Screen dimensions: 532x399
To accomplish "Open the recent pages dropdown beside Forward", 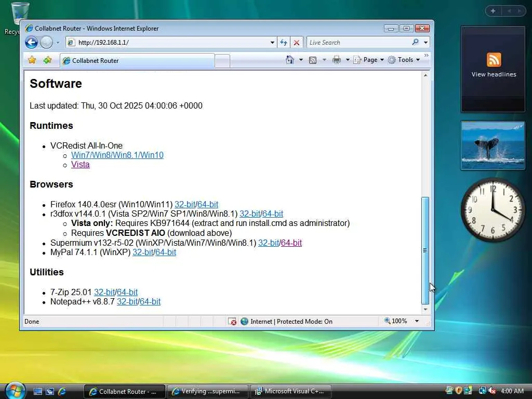I will click(58, 43).
